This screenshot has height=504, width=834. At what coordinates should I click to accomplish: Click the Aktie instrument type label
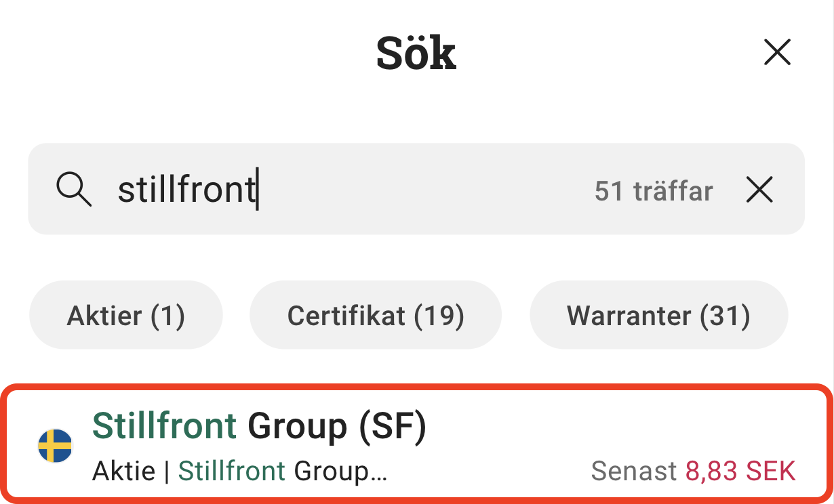(x=123, y=470)
